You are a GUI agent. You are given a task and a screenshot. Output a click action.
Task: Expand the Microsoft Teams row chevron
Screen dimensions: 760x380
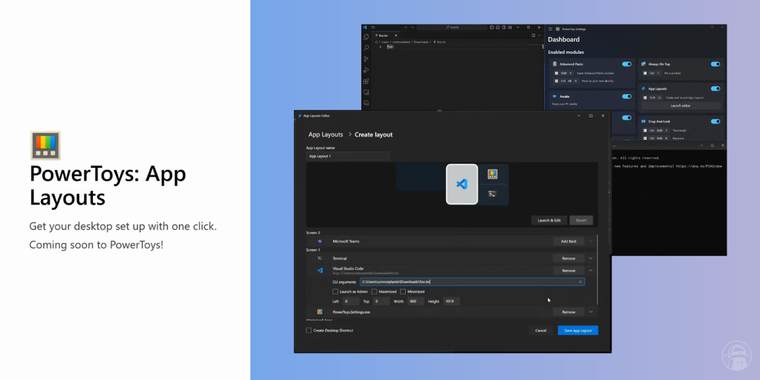coord(590,241)
